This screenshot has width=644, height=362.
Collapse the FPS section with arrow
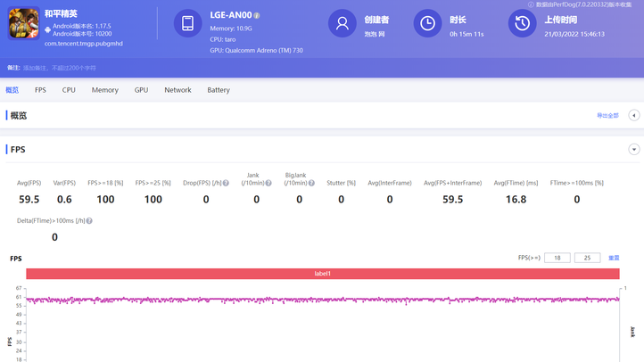[634, 150]
